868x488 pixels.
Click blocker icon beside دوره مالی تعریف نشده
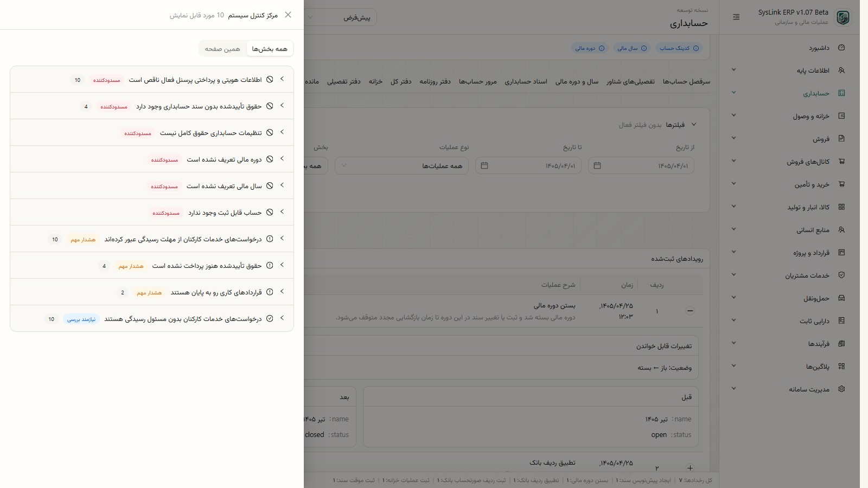[x=270, y=159]
